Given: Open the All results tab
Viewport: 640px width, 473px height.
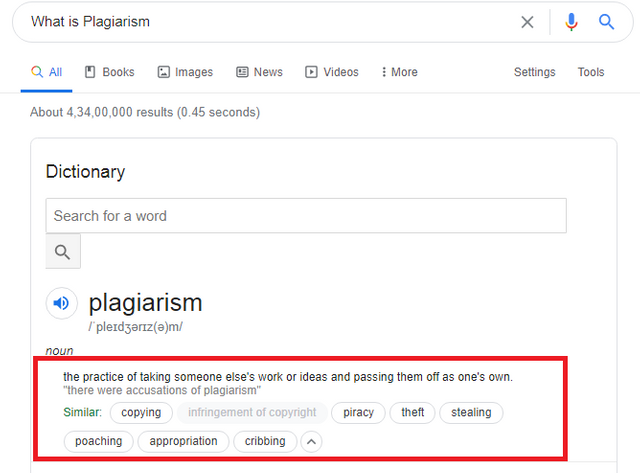Looking at the screenshot, I should [47, 72].
